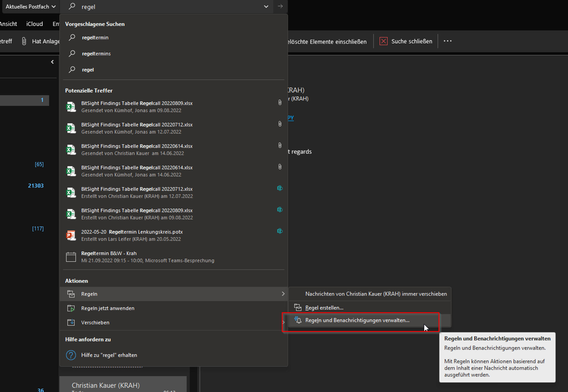Select suggested search 'regeltermins'

pos(174,53)
